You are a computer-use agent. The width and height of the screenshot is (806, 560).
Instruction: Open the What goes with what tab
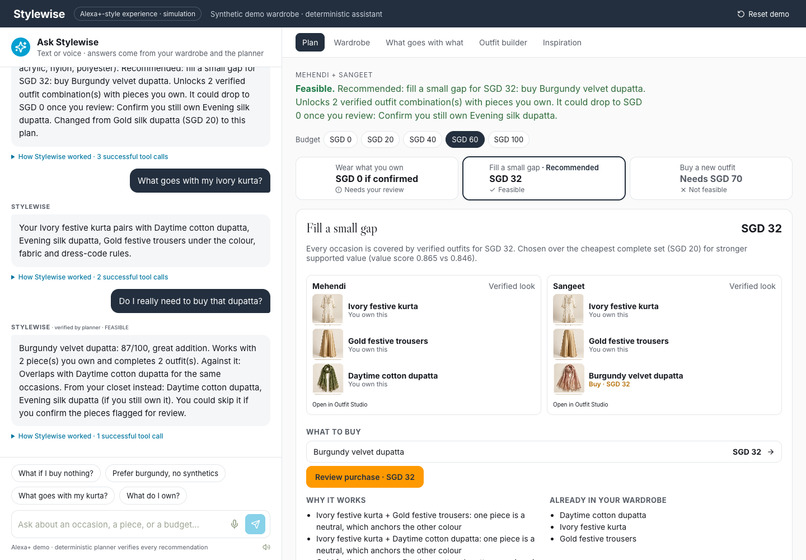[424, 43]
